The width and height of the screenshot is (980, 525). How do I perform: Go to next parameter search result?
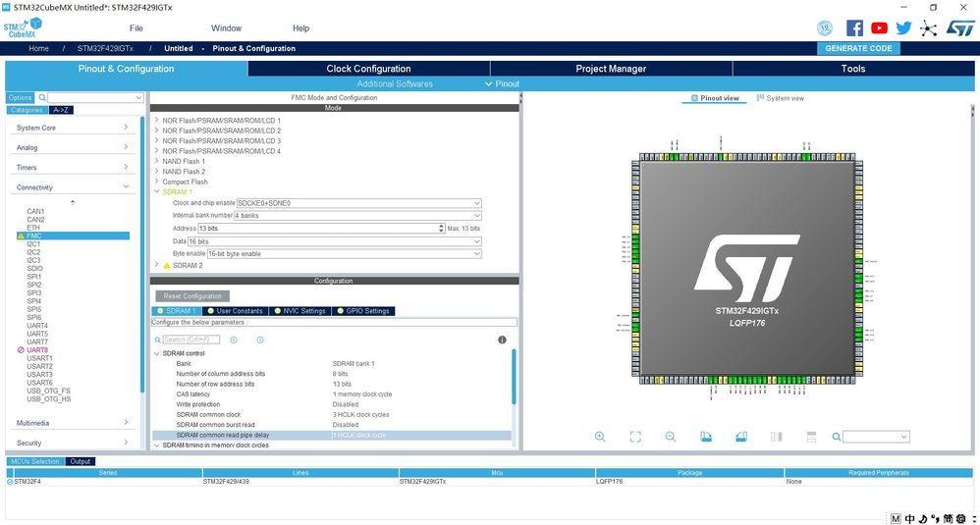260,340
